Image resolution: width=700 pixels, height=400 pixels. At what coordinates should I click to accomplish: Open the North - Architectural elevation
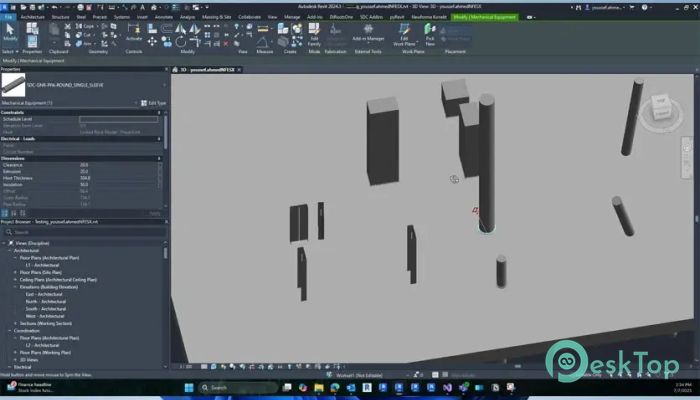[x=46, y=302]
